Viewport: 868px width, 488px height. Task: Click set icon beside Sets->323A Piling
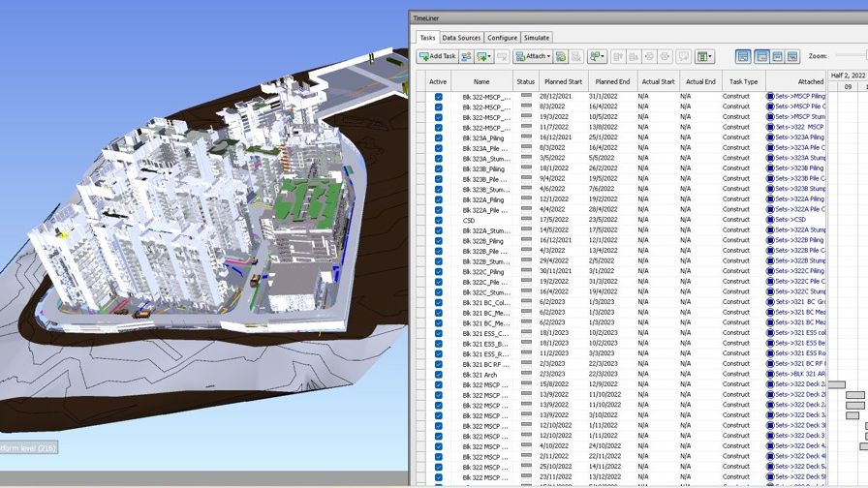pos(770,137)
